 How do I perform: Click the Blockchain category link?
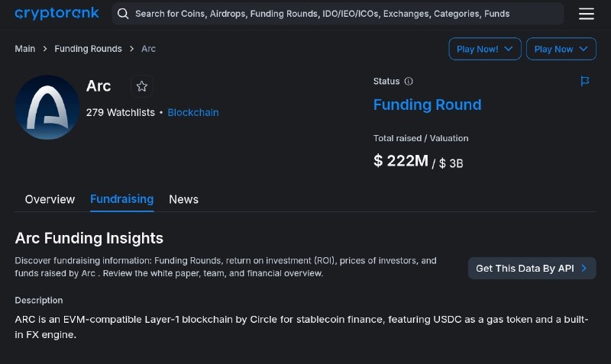point(193,112)
